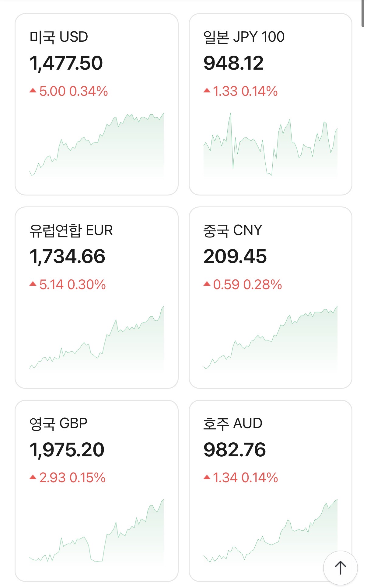
Task: View the USD trend sparkline chart
Action: point(96,145)
